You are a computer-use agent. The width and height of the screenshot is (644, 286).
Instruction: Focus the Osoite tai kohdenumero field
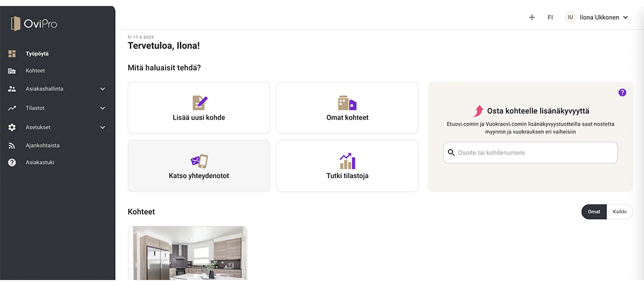pos(530,153)
